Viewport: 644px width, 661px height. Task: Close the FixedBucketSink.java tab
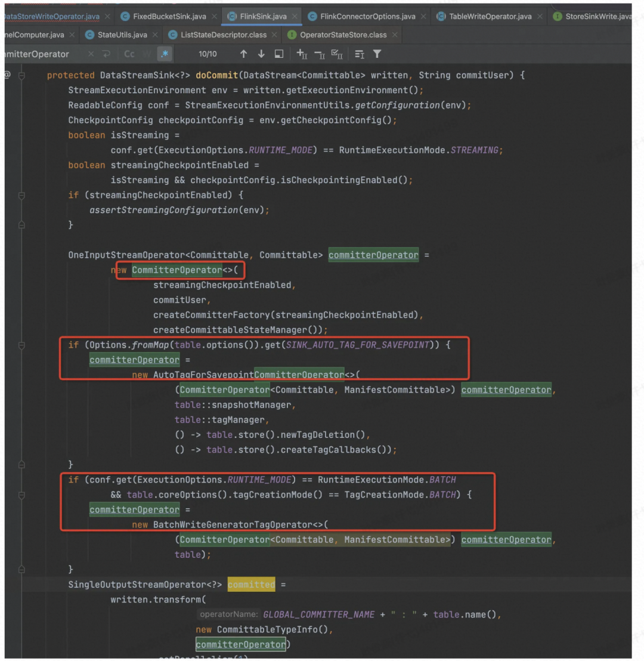tap(216, 16)
